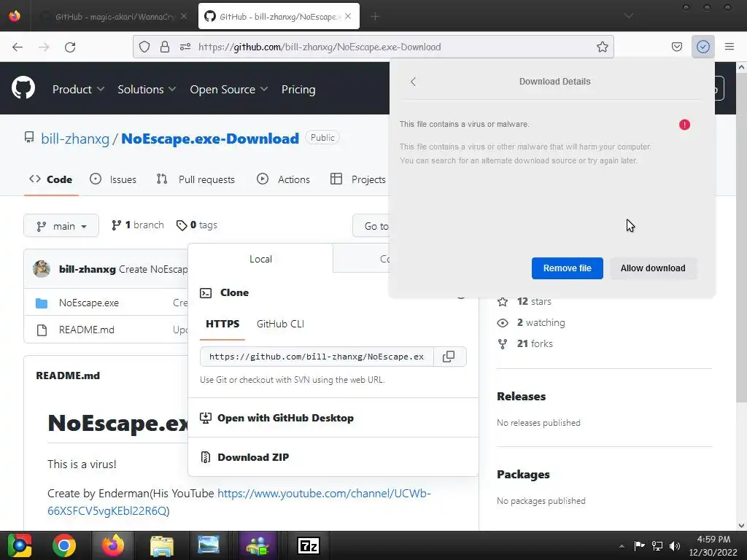Screen dimensions: 747x560
Task: Open the 2 watching link
Action: click(x=531, y=323)
